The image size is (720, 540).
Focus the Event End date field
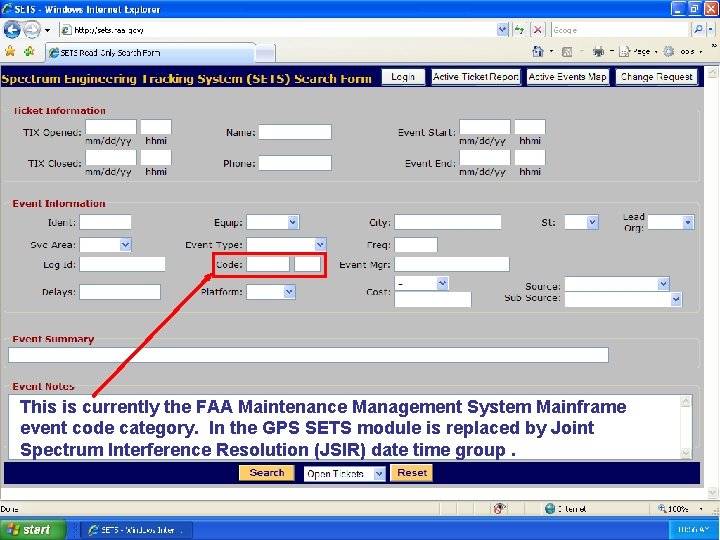tap(484, 158)
